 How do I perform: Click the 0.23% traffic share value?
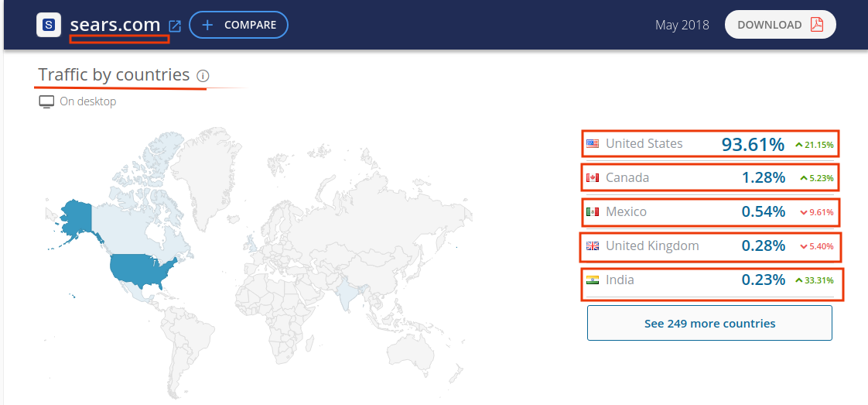coord(764,280)
